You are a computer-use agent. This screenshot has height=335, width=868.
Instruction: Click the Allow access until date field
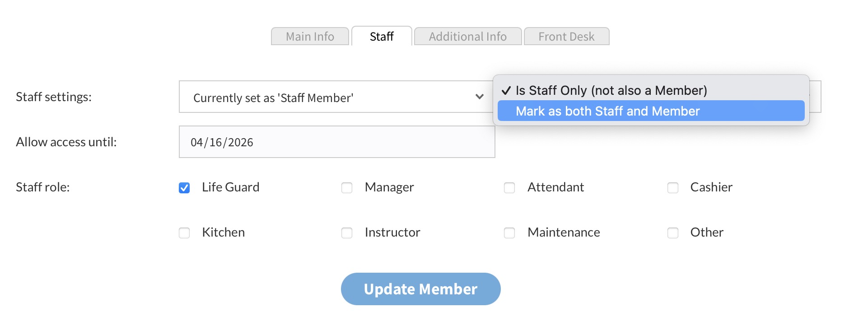[x=337, y=142]
